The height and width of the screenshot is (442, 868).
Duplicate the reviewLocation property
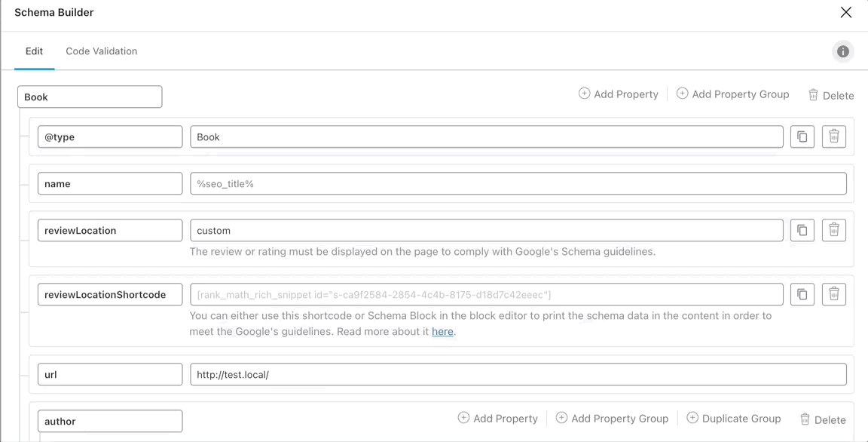(802, 230)
